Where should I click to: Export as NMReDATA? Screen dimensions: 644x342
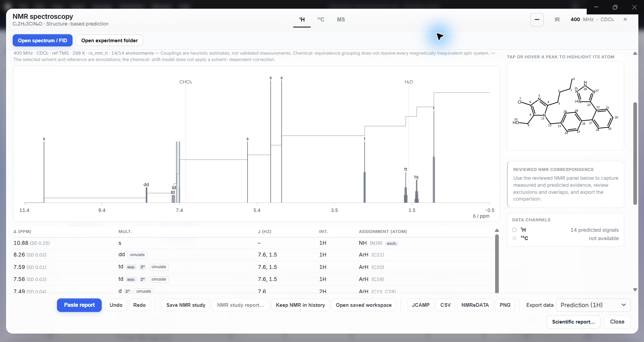click(x=475, y=305)
